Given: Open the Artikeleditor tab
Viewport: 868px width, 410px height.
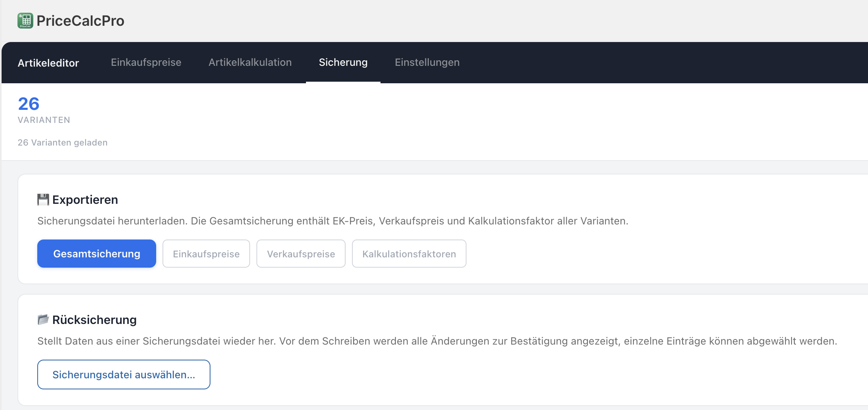Looking at the screenshot, I should click(x=48, y=63).
